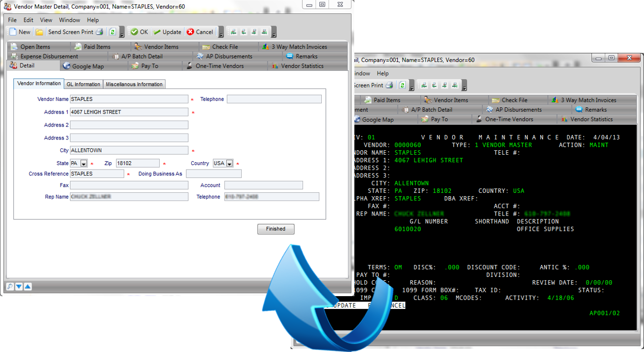This screenshot has width=644, height=352.
Task: Open the yellow folder icon in the toolbar
Action: pos(39,32)
